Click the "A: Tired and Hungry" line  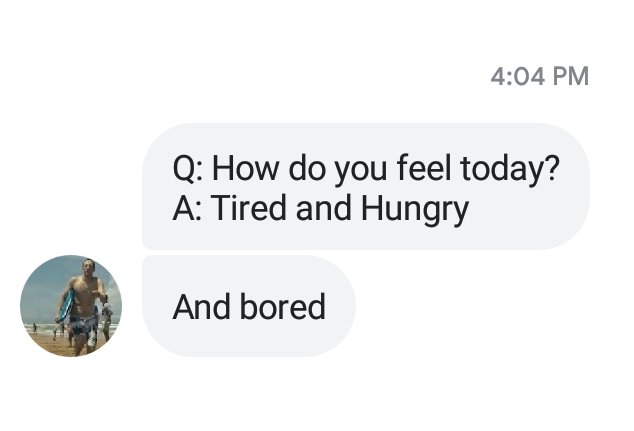[320, 209]
